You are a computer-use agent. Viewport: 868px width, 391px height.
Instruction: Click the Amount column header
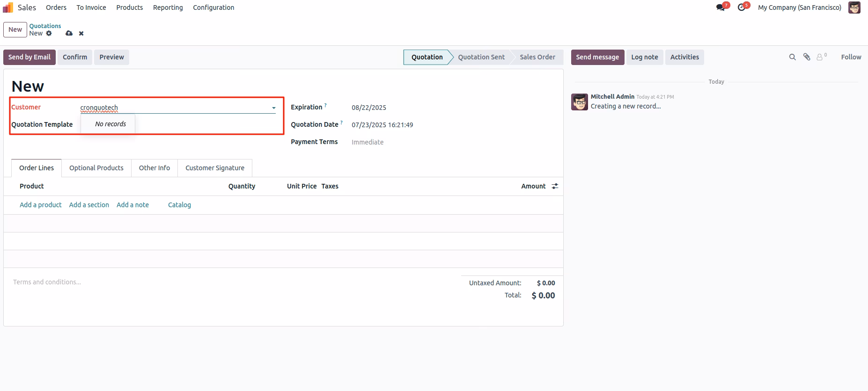(533, 186)
